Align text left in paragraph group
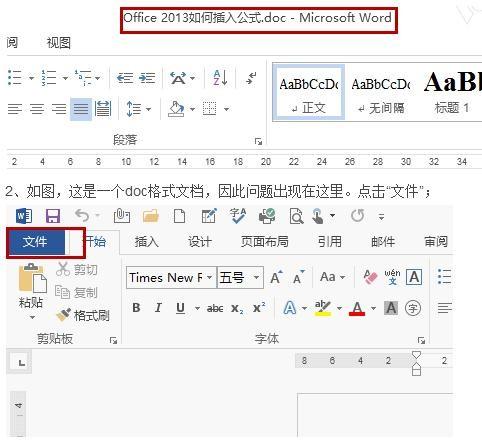 15,109
